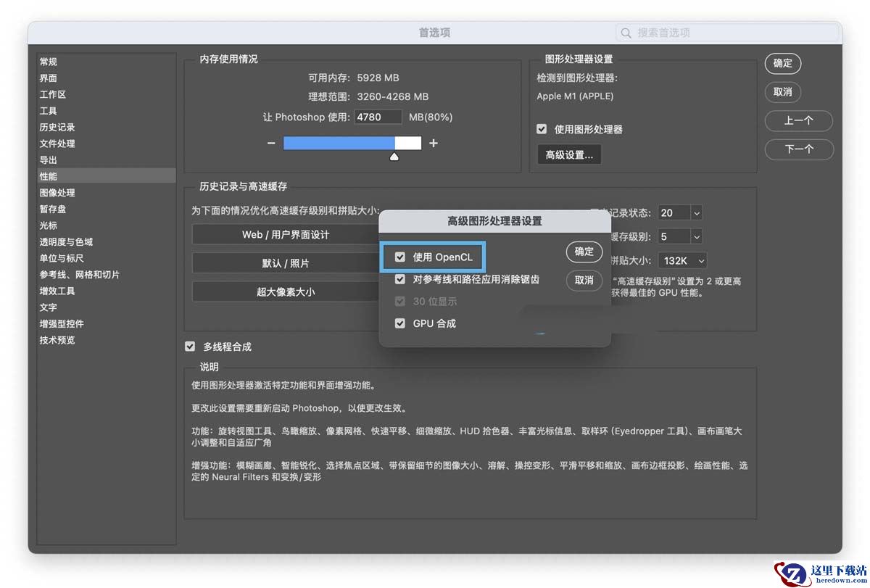Viewport: 870px width, 588px height.
Task: Click the 可用内存: 5928 MB text
Action: [354, 78]
